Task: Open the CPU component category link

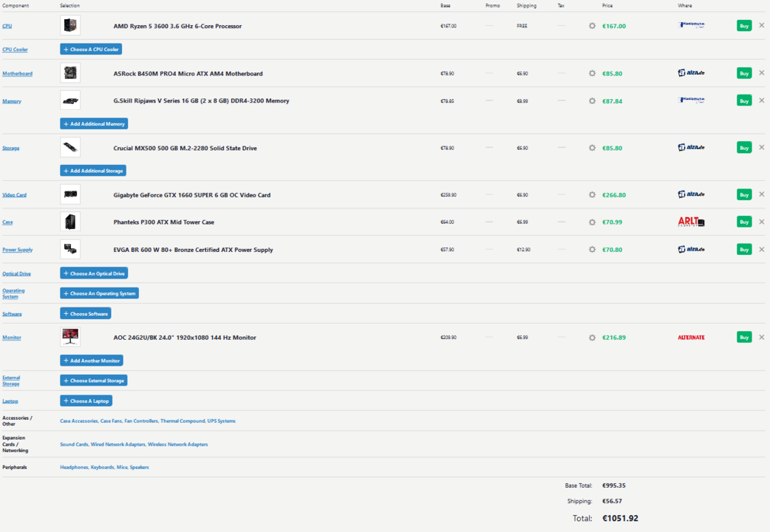Action: (x=7, y=26)
